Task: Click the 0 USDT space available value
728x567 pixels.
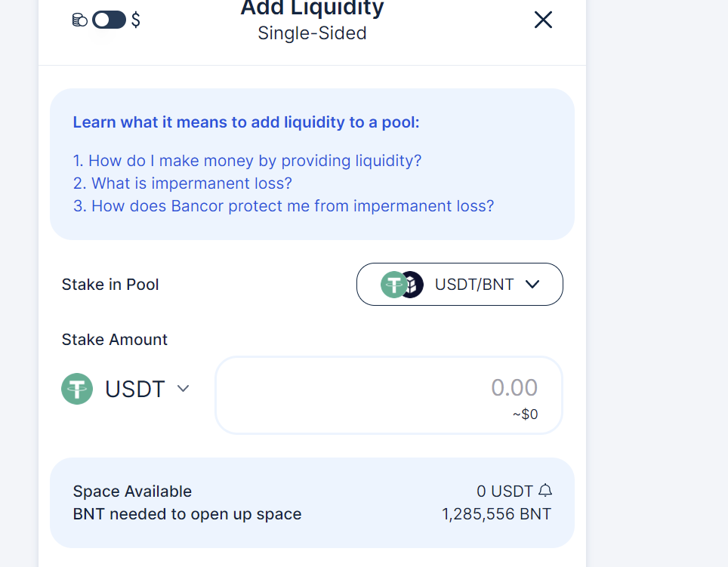Action: click(504, 492)
